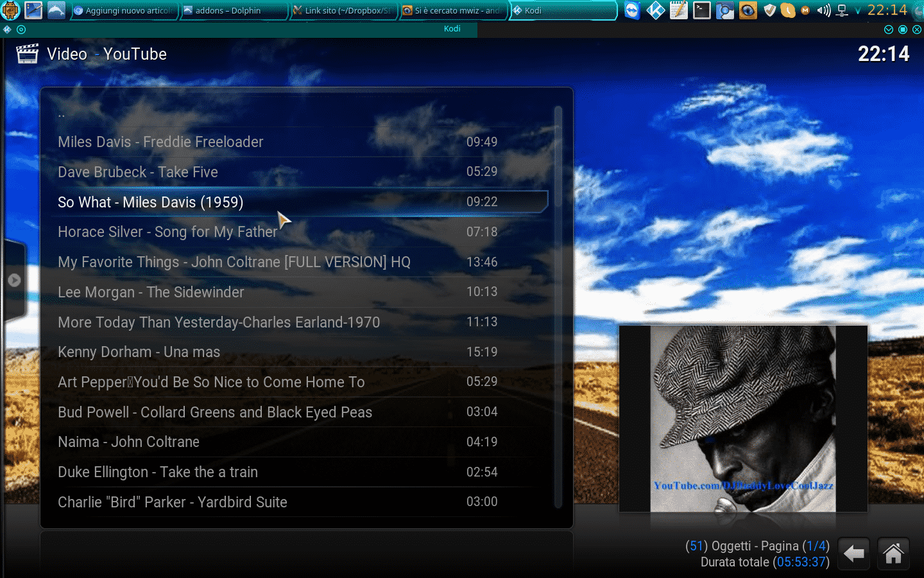
Task: Click the Video - YouTube header title
Action: [107, 54]
